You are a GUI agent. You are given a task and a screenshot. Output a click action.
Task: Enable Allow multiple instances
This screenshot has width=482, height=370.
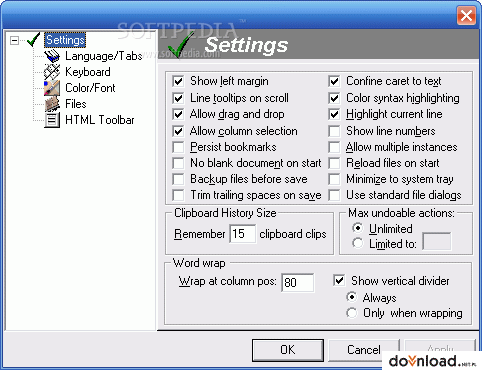click(x=334, y=147)
